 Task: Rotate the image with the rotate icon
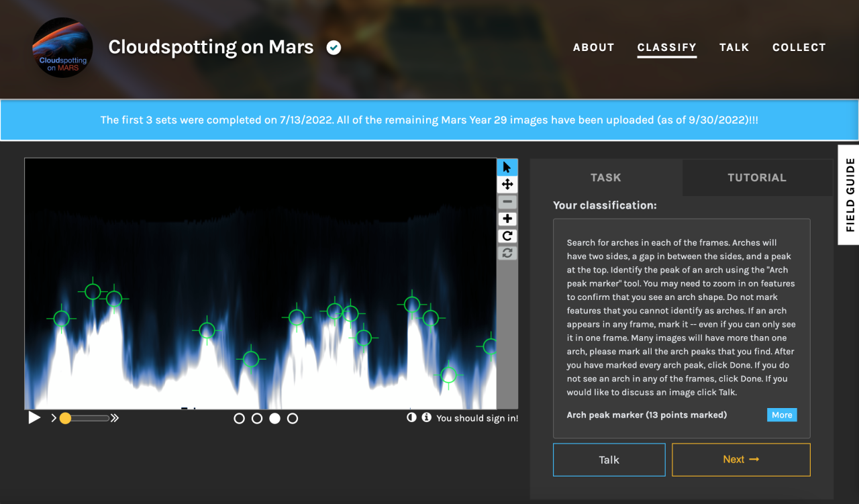pos(507,236)
